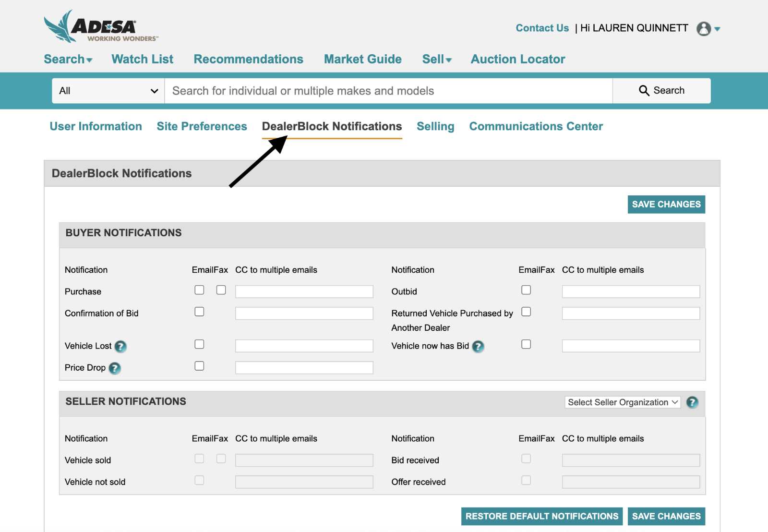Click top SAVE CHANGES button

666,205
